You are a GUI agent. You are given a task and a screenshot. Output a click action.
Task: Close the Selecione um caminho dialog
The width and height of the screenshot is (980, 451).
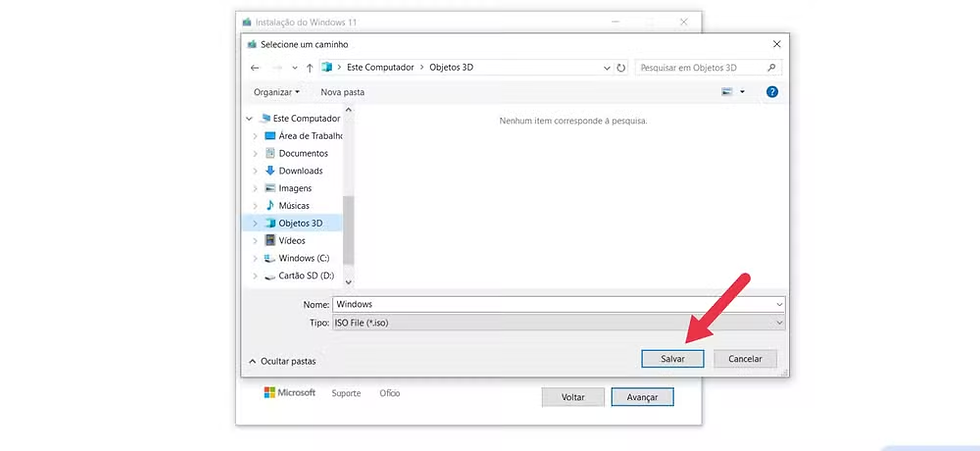[776, 44]
